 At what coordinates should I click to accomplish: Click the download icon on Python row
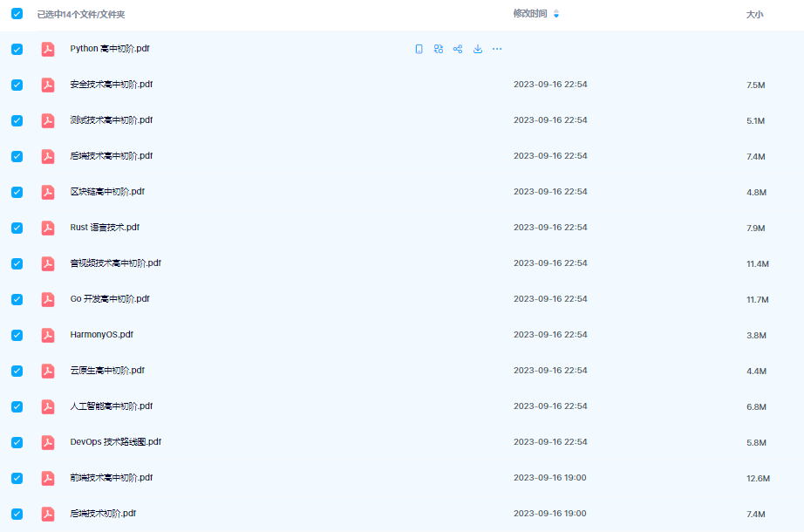[477, 49]
